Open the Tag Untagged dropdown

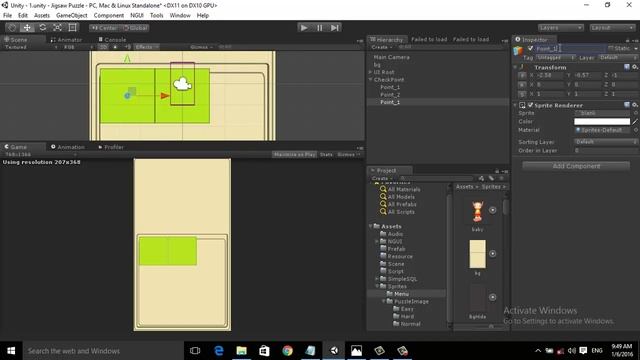556,58
